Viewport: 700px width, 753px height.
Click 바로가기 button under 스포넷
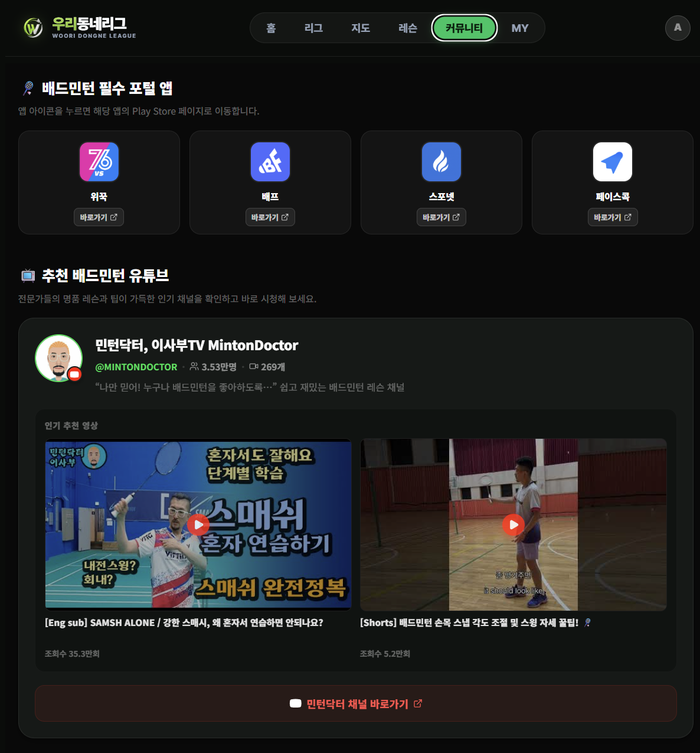click(x=441, y=217)
